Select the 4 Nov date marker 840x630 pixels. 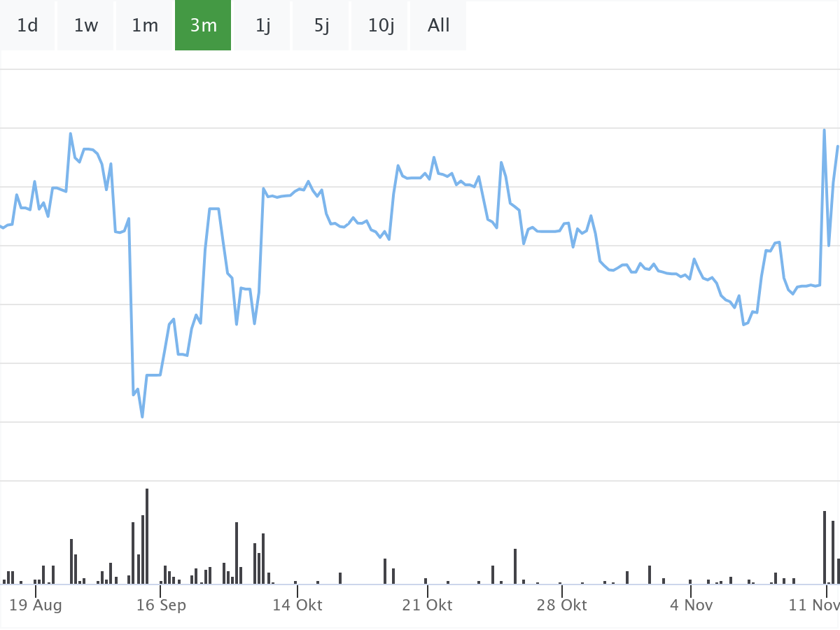click(691, 605)
